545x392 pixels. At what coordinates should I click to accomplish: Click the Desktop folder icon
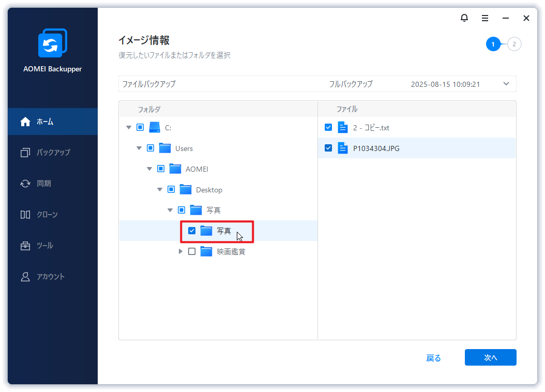(186, 189)
